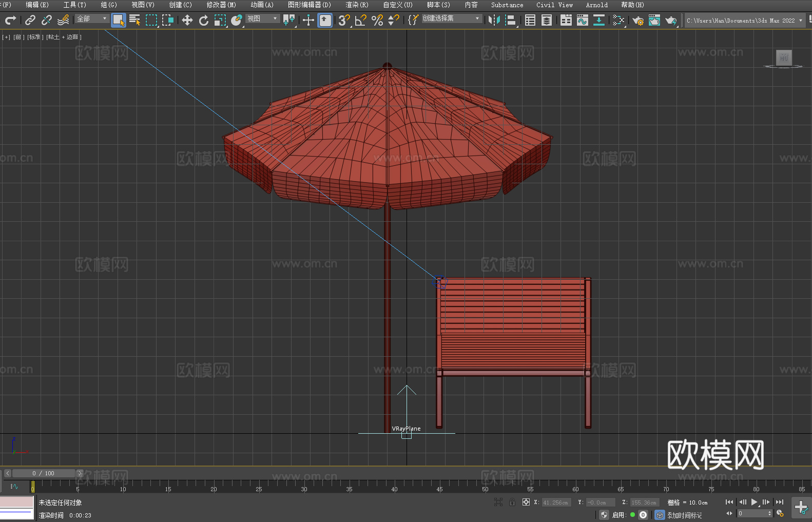
Task: Toggle the Ribbon display
Action: click(x=566, y=20)
